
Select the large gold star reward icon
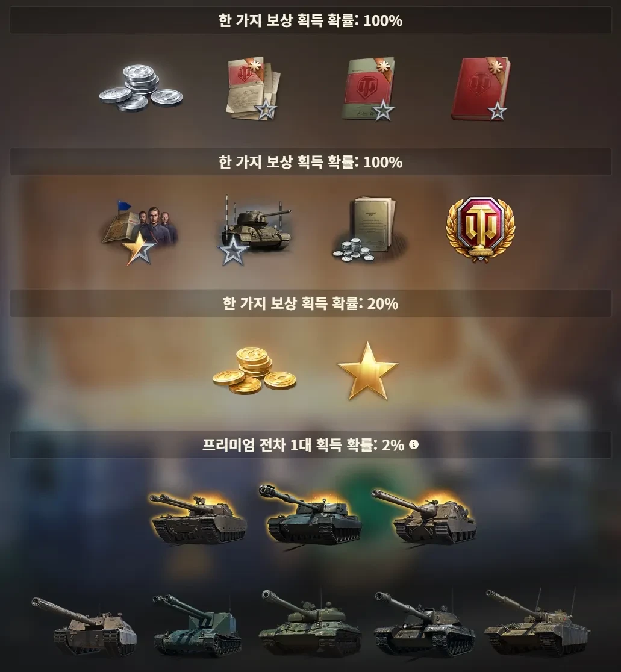[367, 372]
